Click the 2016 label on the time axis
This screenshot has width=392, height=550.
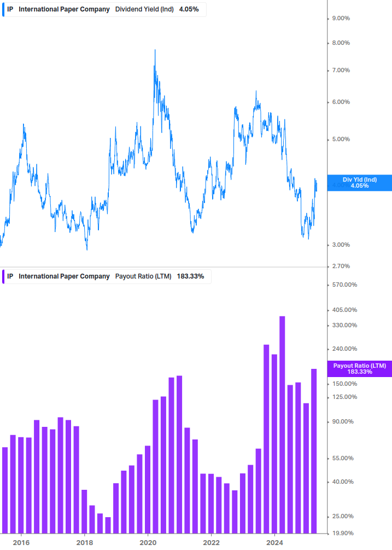21,543
